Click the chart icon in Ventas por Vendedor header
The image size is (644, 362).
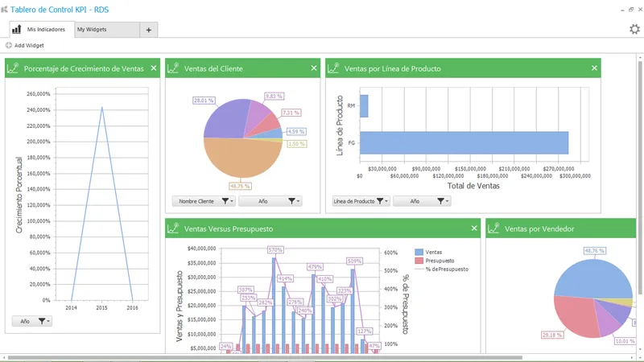tap(493, 228)
